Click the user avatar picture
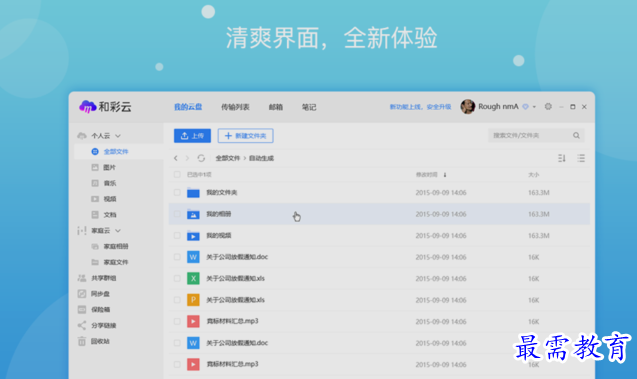 click(x=468, y=106)
